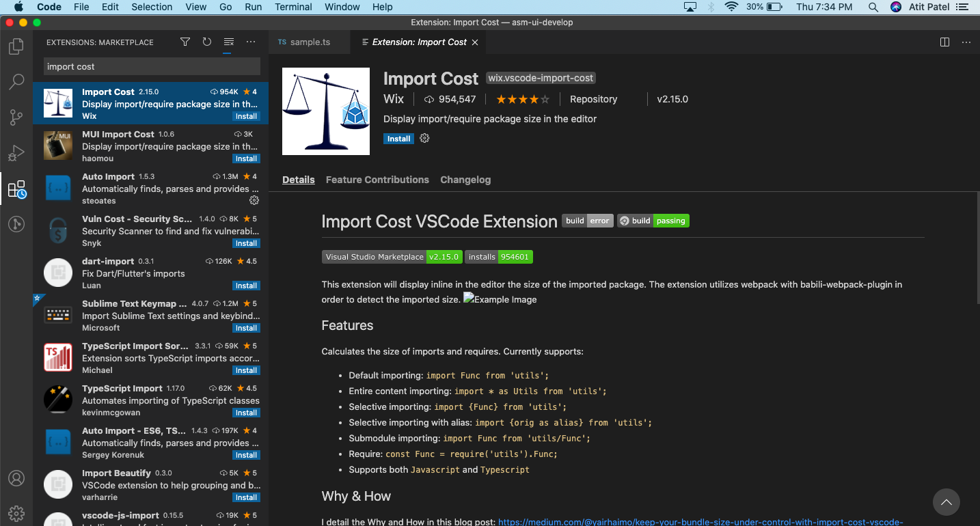Clear extensions search results icon
This screenshot has width=980, height=526.
point(229,42)
